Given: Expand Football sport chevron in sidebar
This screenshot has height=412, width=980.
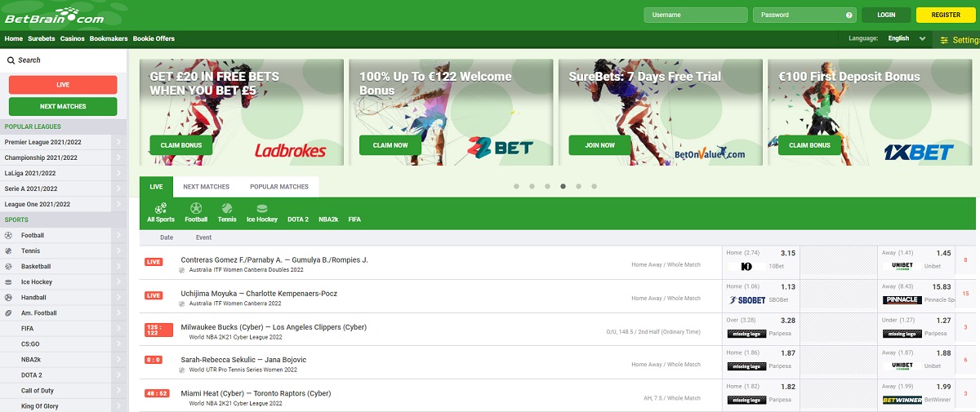Looking at the screenshot, I should pyautogui.click(x=118, y=235).
